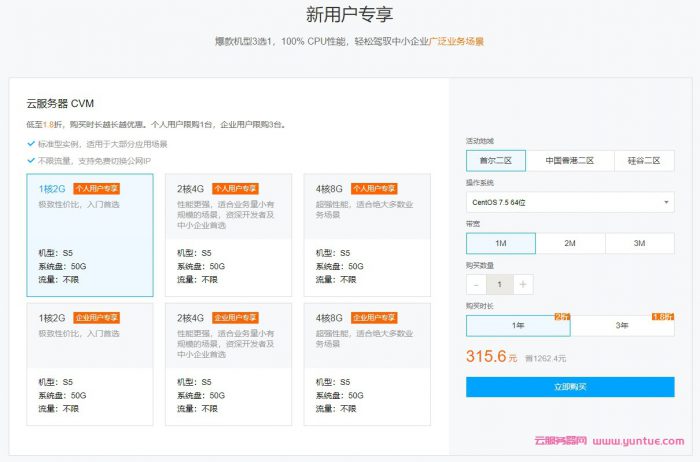
Task: Choose the 中国香港二区 region
Action: (569, 161)
